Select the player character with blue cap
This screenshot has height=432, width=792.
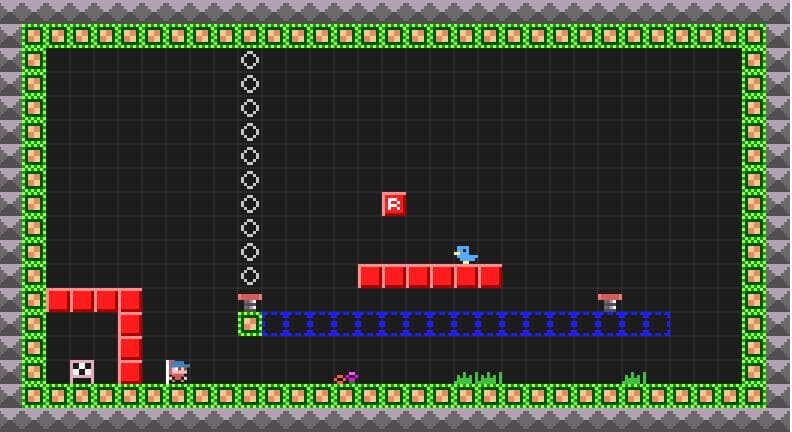[178, 371]
